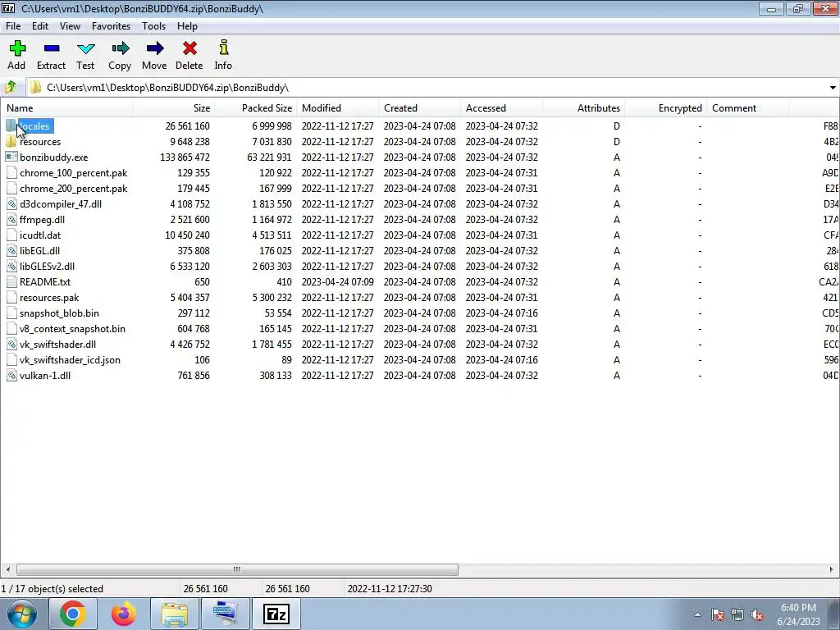Run Test on the archive via toolbar
This screenshot has height=630, width=840.
(x=85, y=48)
